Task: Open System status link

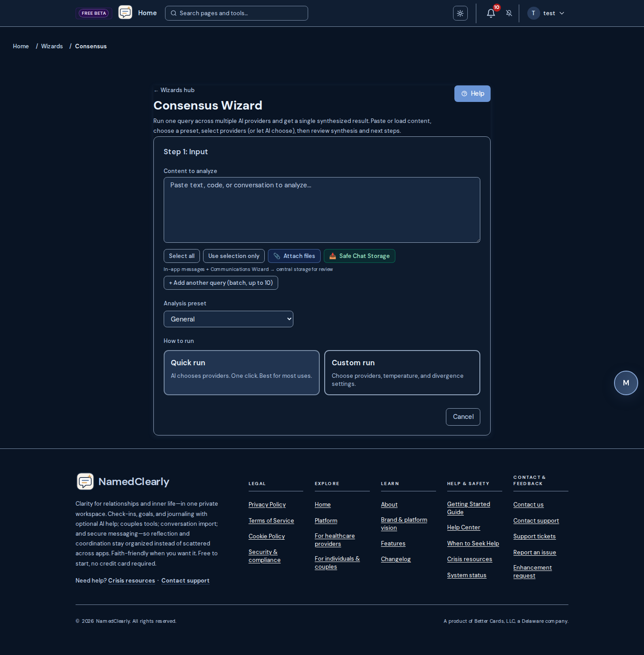Action: coord(466,575)
